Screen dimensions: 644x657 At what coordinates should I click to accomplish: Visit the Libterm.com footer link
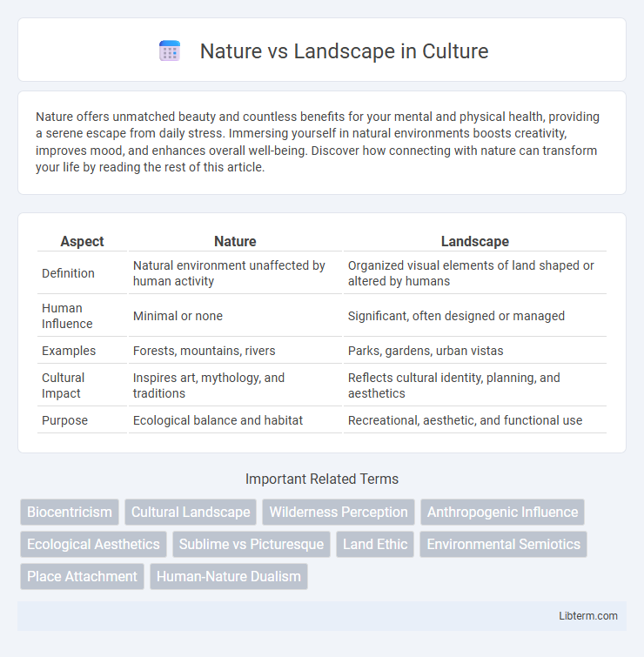tap(587, 616)
